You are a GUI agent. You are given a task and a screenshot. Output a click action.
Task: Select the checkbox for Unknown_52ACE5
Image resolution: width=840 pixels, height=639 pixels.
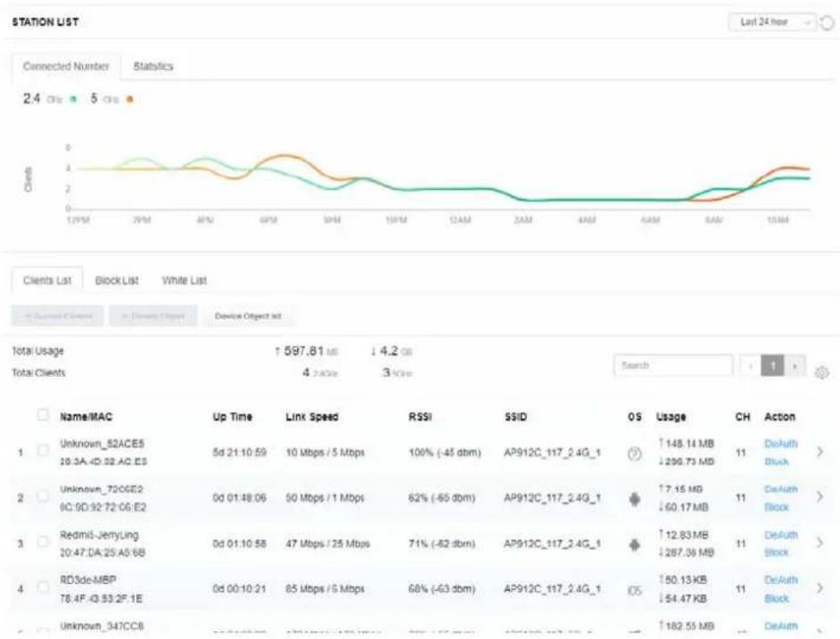pyautogui.click(x=43, y=450)
